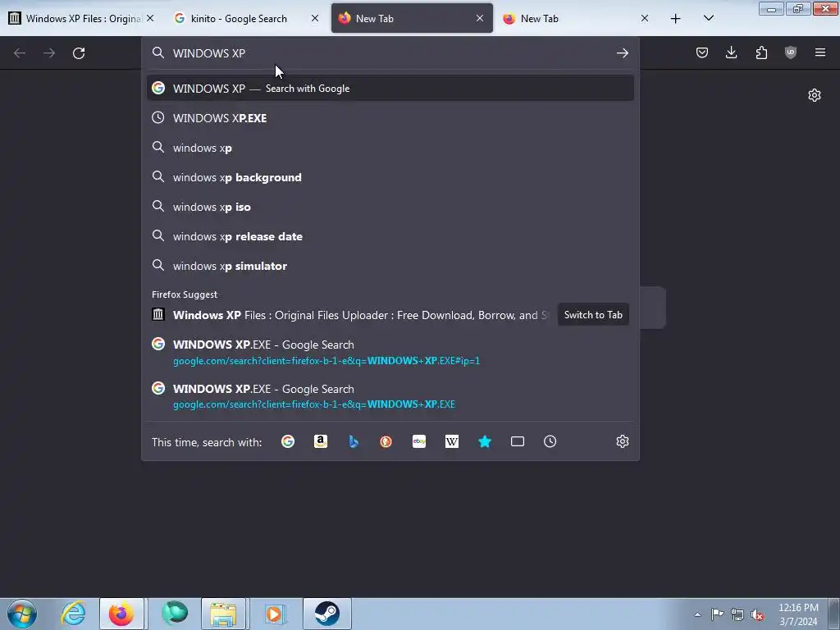
Task: Click the address bar text WINDOWS XP
Action: (x=209, y=53)
